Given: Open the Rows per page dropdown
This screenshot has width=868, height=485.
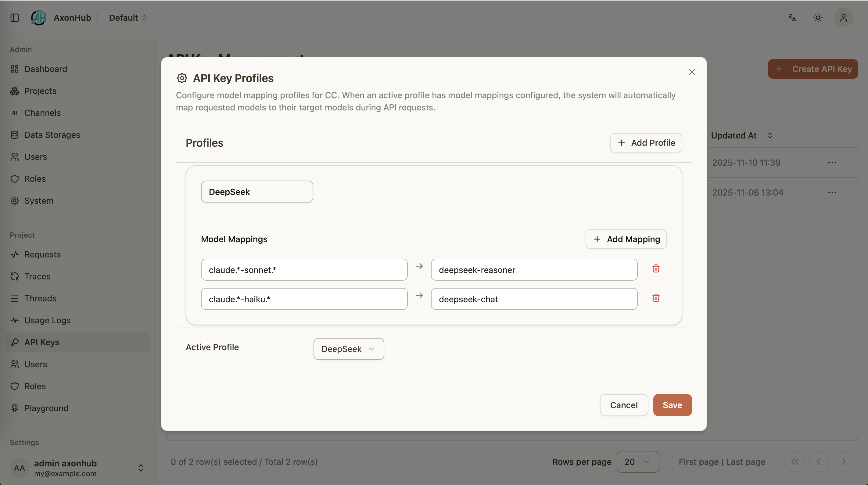Looking at the screenshot, I should 637,462.
